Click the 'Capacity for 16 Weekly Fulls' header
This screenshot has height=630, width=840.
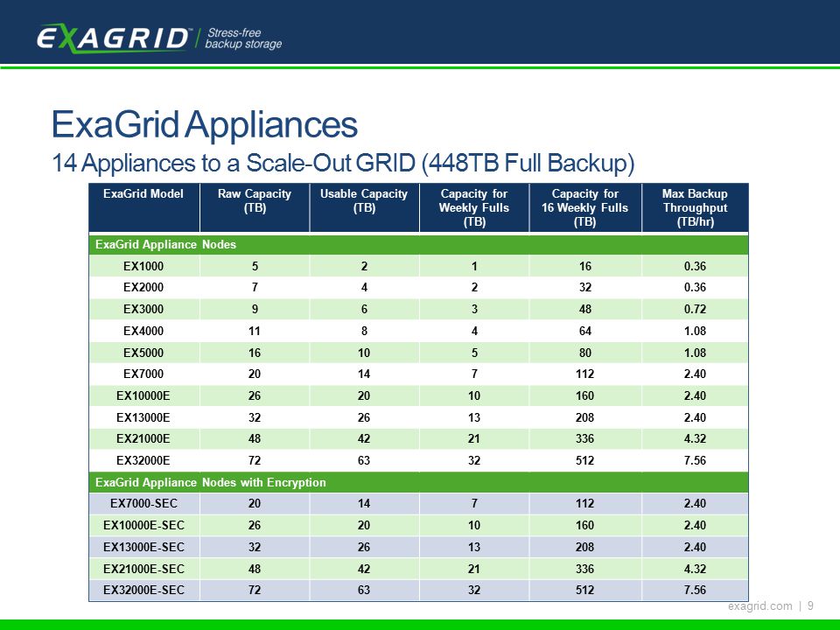585,208
